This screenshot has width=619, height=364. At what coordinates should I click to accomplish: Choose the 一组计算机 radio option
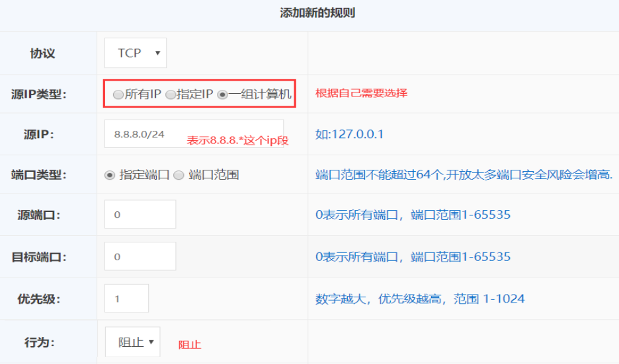coord(223,94)
